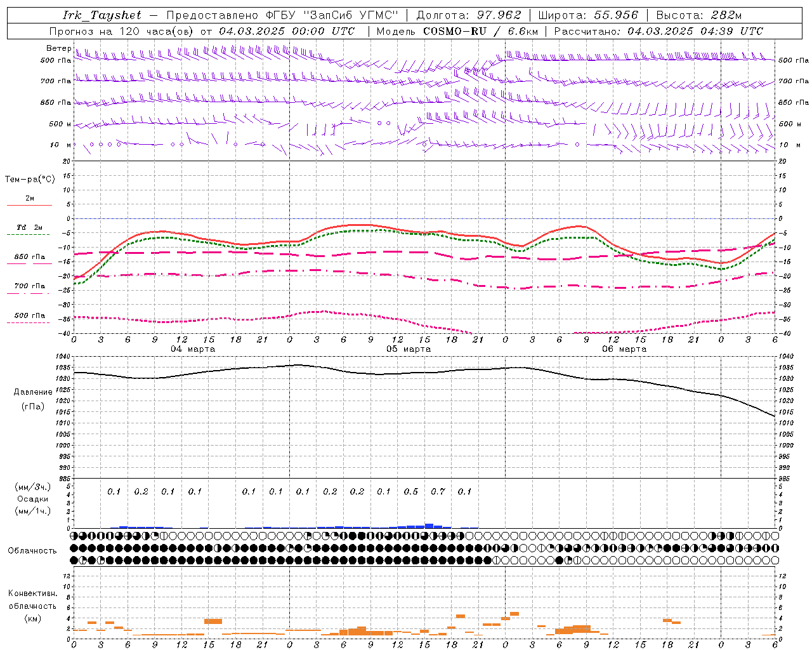The image size is (812, 650).
Task: Click the calculated time '04.03.2025 04:39 UTC'
Action: 696,31
